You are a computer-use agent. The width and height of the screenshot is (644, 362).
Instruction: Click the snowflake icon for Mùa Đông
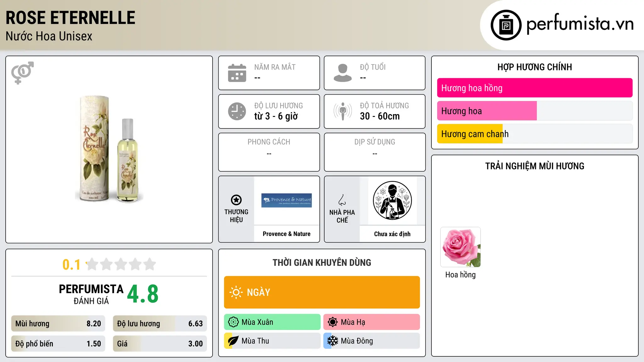(x=333, y=341)
